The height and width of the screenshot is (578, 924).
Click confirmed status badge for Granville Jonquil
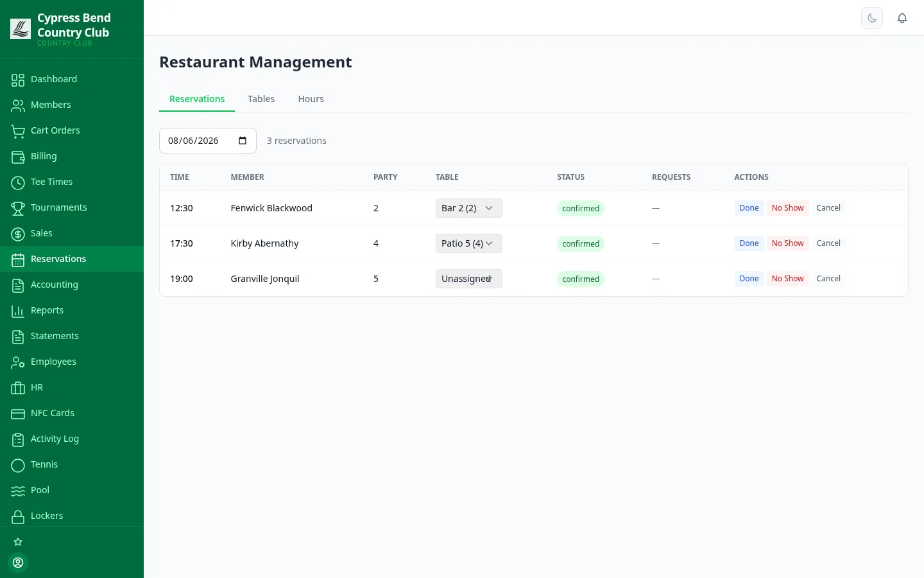[581, 279]
